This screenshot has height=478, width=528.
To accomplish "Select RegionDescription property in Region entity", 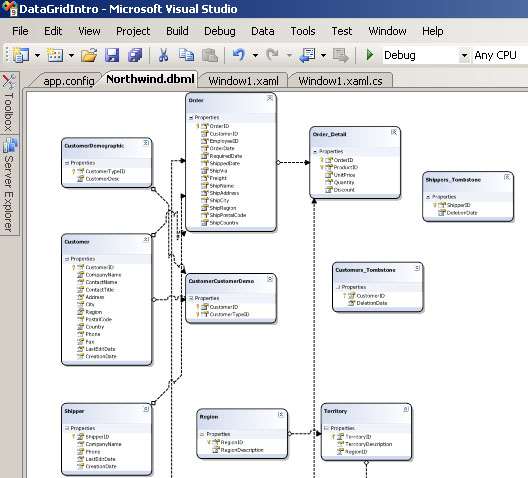I will (x=242, y=450).
